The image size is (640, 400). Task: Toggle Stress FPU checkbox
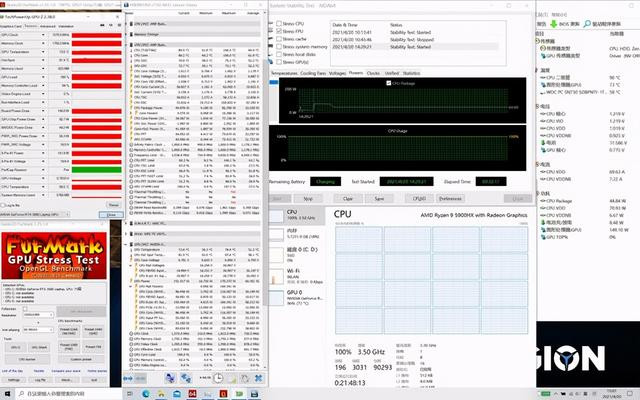point(279,31)
